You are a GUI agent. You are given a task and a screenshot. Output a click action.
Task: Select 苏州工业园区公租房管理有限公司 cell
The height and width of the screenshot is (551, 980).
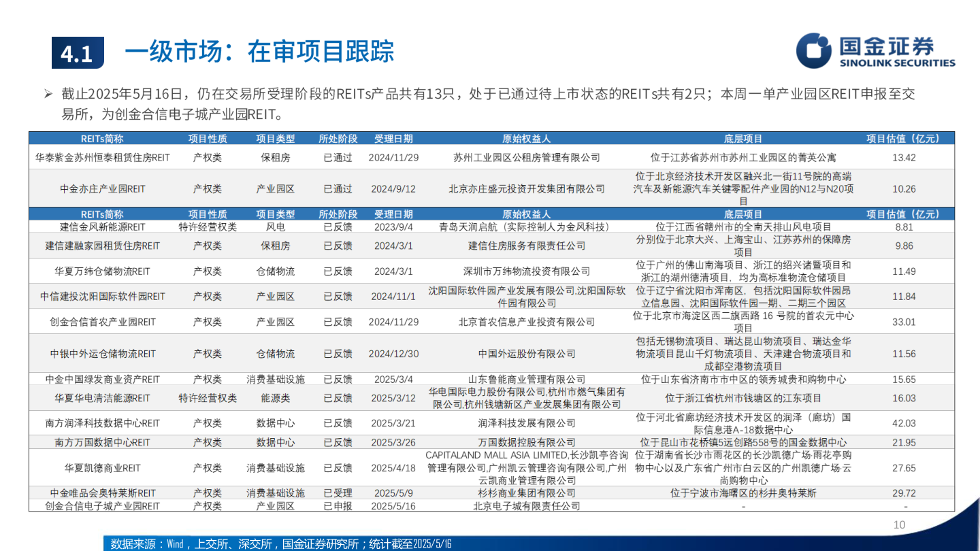point(527,157)
